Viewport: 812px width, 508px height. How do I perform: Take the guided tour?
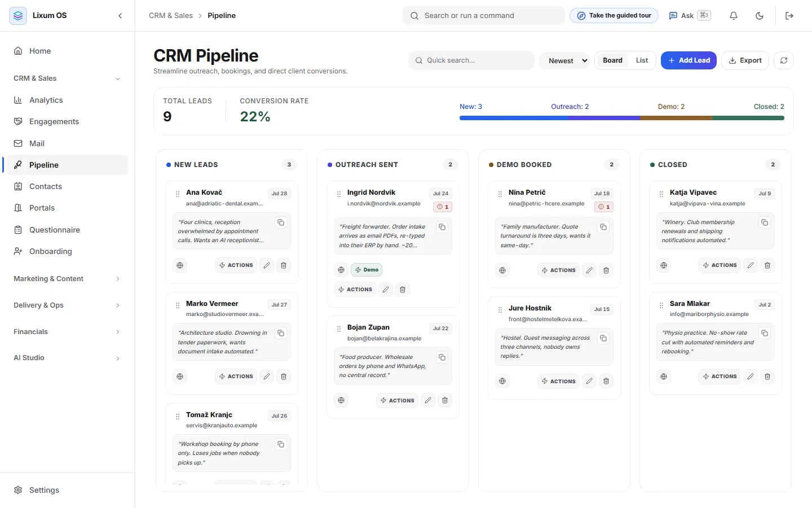(x=614, y=16)
